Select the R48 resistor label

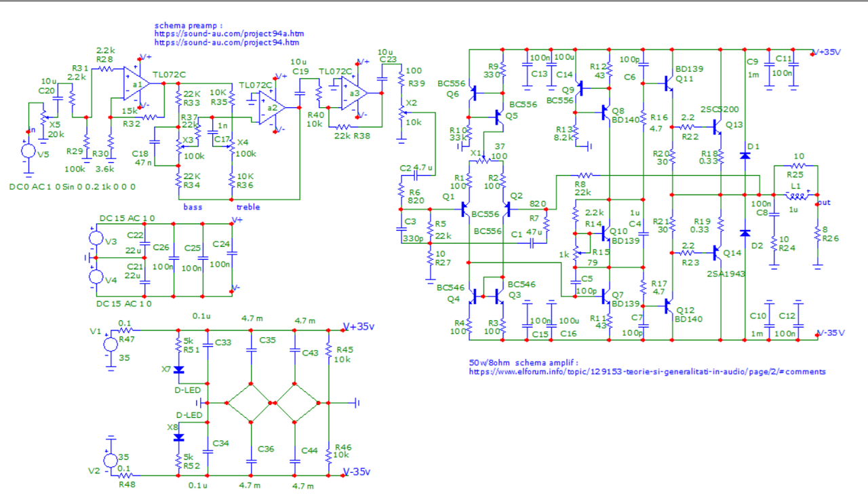(127, 484)
